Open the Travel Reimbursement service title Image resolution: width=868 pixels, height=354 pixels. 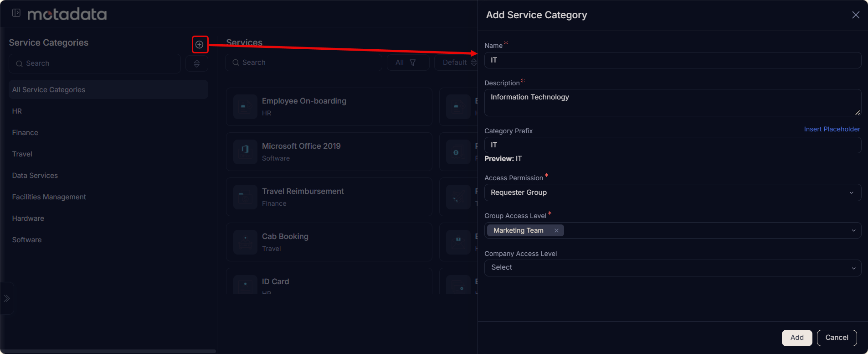(303, 191)
